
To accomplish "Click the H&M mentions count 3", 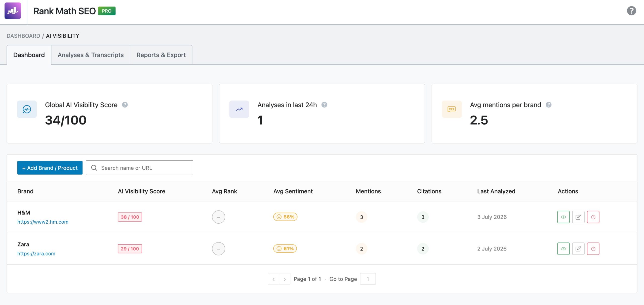I will coord(361,217).
